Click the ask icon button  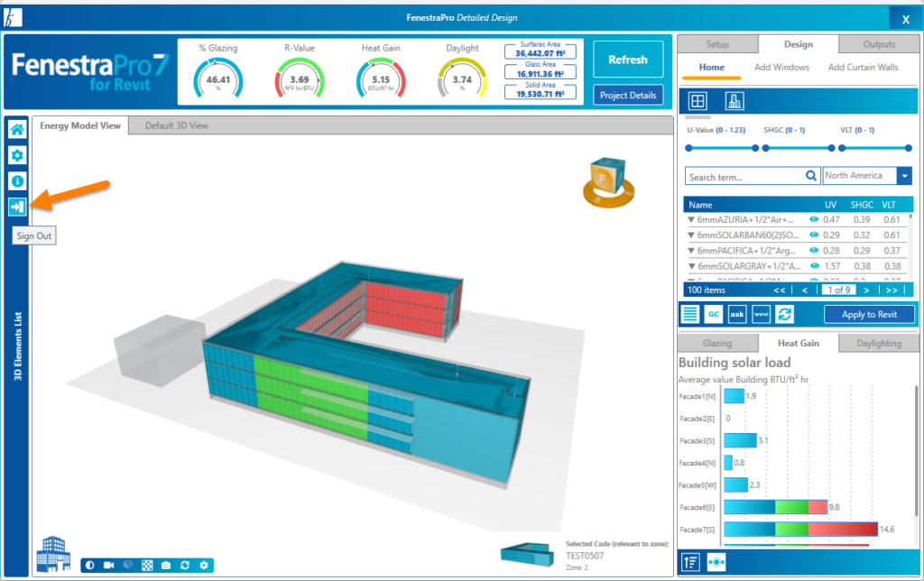737,314
